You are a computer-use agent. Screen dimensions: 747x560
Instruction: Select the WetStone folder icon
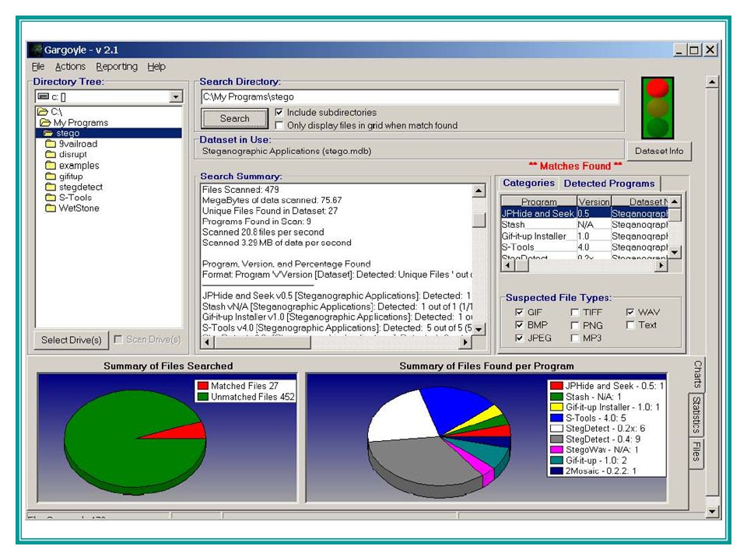tap(51, 208)
